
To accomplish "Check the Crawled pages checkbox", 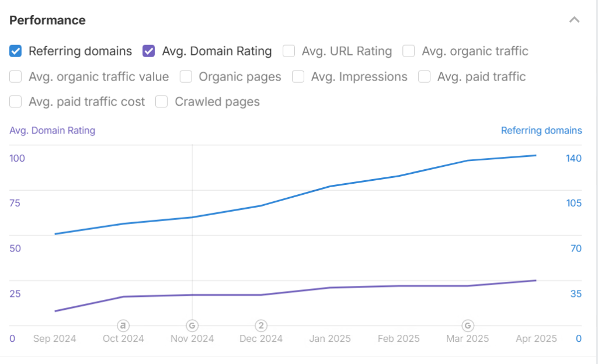I will pos(161,101).
